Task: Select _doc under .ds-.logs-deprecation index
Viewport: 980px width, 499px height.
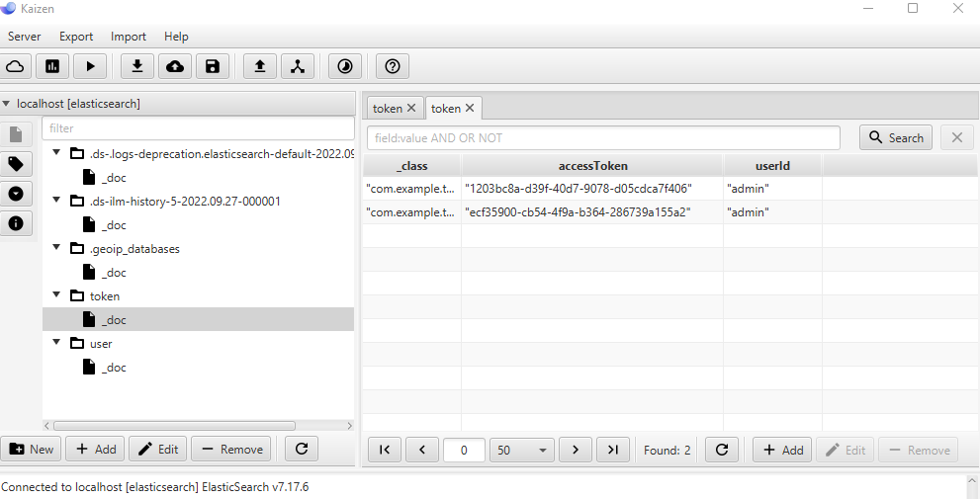Action: (114, 177)
